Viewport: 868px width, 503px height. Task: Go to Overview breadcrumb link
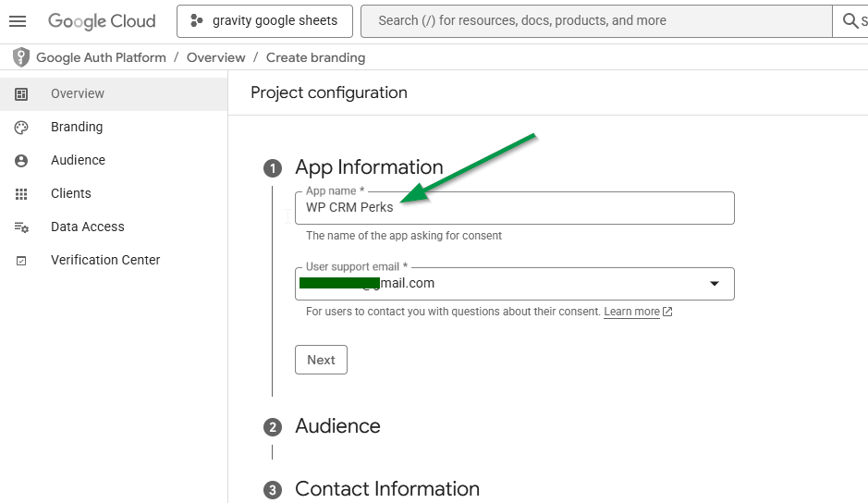click(216, 57)
